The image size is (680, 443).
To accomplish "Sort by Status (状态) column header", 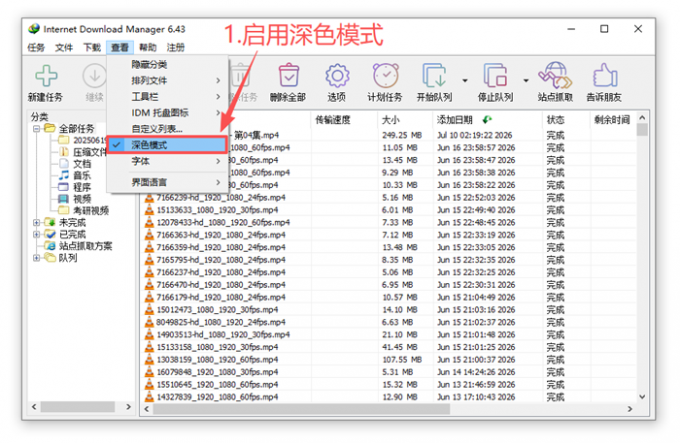I will click(x=566, y=120).
